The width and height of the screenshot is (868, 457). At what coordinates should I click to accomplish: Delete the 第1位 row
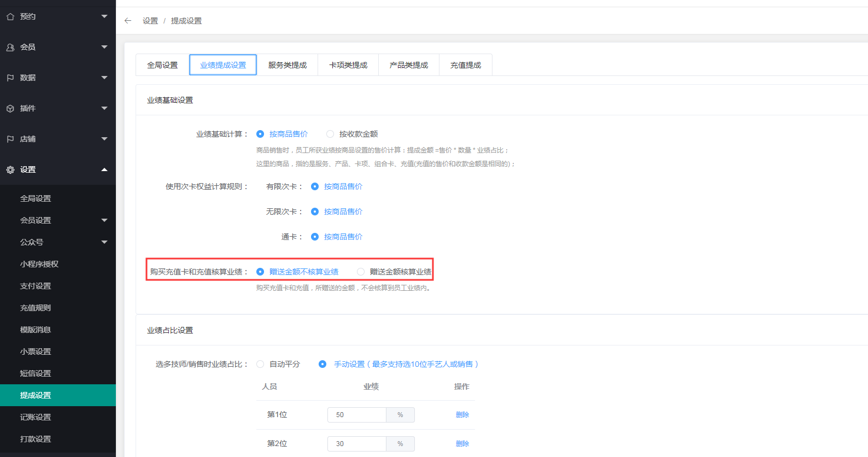[462, 415]
